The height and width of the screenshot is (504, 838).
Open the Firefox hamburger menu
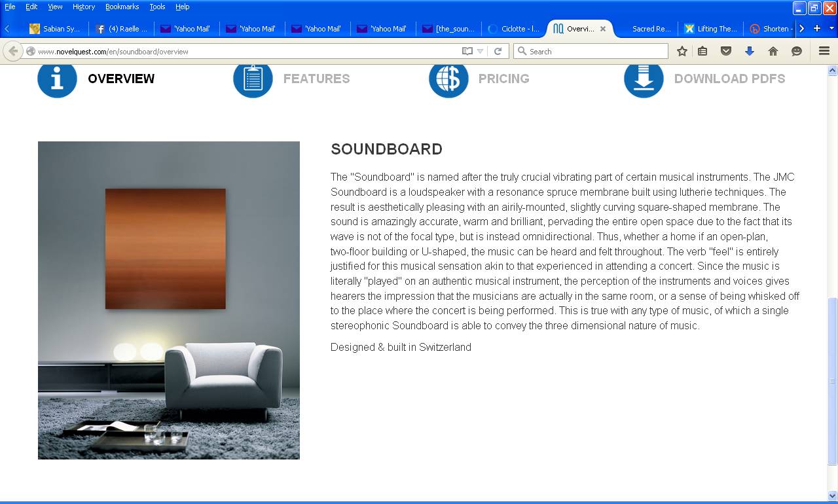pos(824,51)
